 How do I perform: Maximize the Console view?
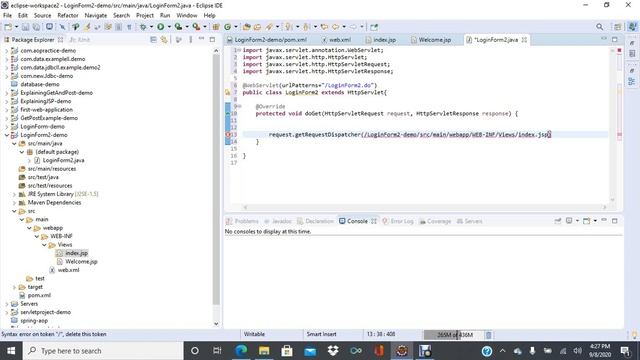[615, 221]
